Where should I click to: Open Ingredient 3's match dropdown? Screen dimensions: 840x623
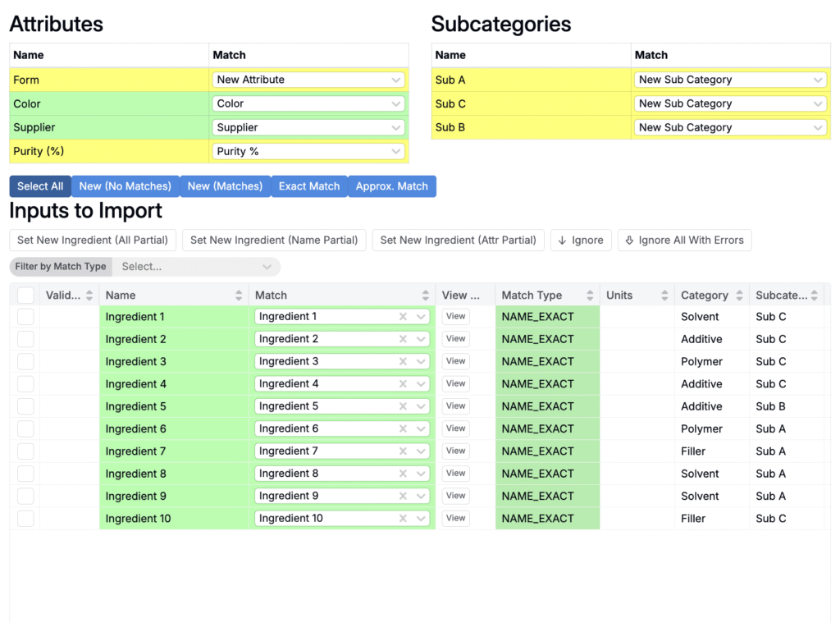(419, 361)
